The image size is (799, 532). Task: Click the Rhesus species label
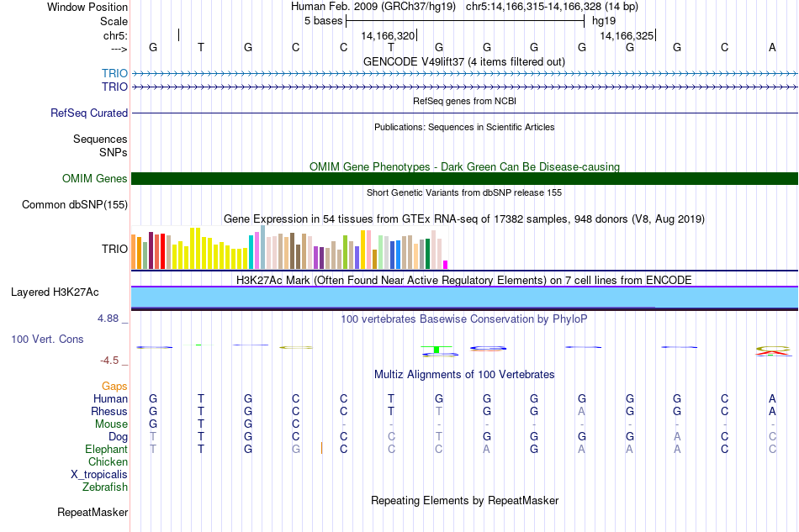[109, 411]
